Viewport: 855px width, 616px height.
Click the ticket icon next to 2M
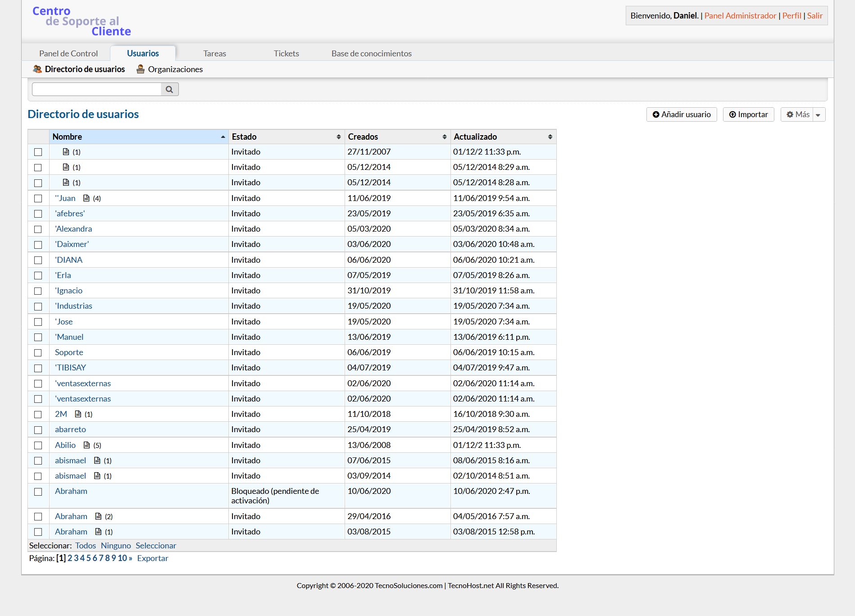coord(78,414)
